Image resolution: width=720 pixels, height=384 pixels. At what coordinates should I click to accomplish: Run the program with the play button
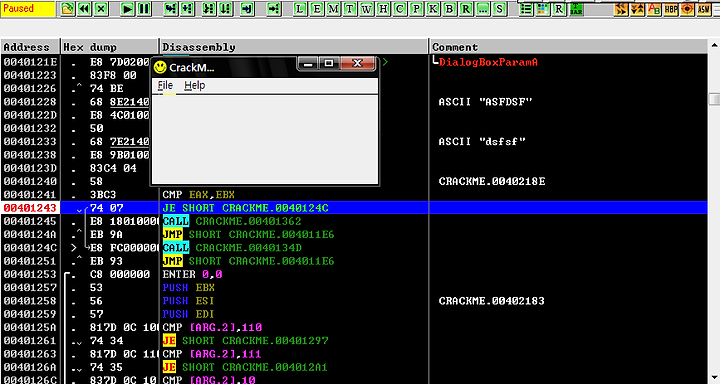pyautogui.click(x=127, y=9)
